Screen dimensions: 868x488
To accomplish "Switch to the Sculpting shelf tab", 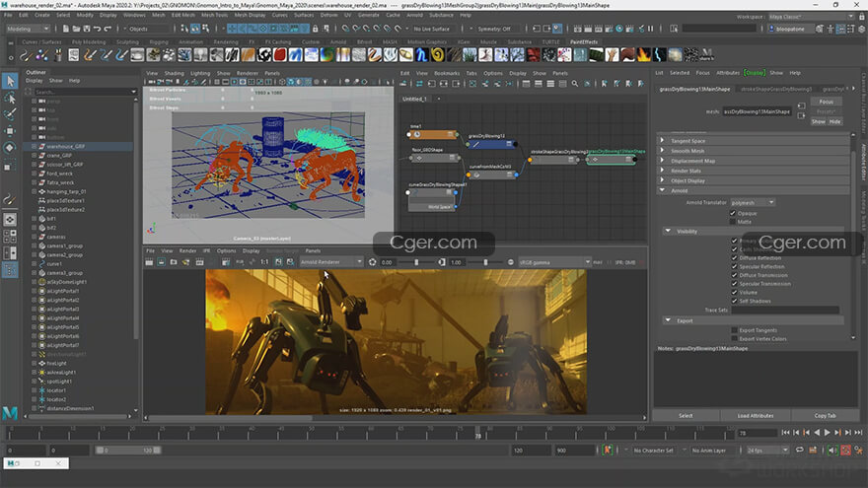I will [x=127, y=42].
